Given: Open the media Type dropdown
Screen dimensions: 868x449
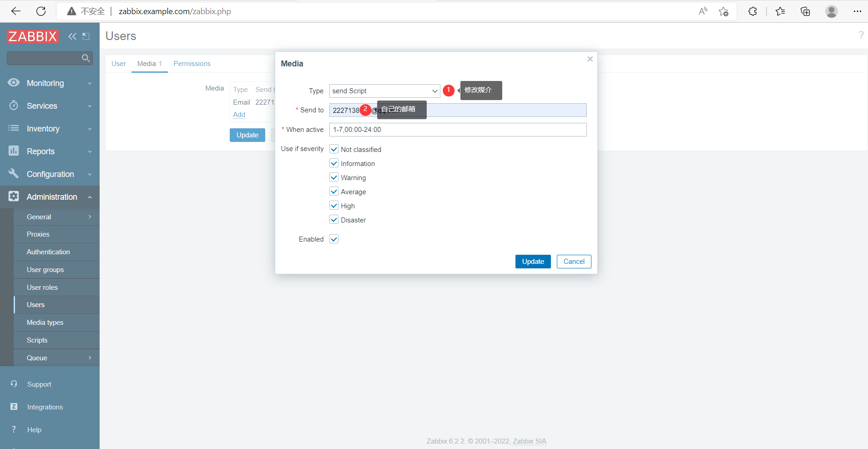Looking at the screenshot, I should point(384,91).
